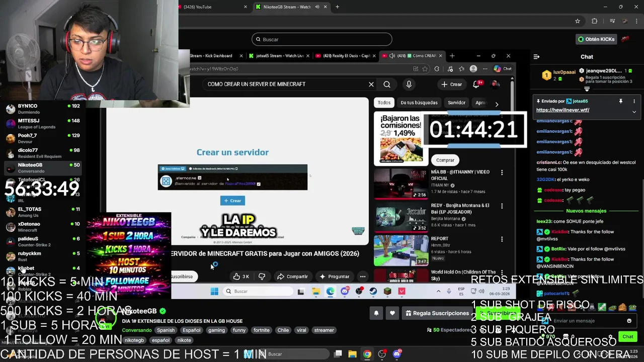644x362 pixels.
Task: Like the YouTube video (3 K)
Action: tap(241, 277)
